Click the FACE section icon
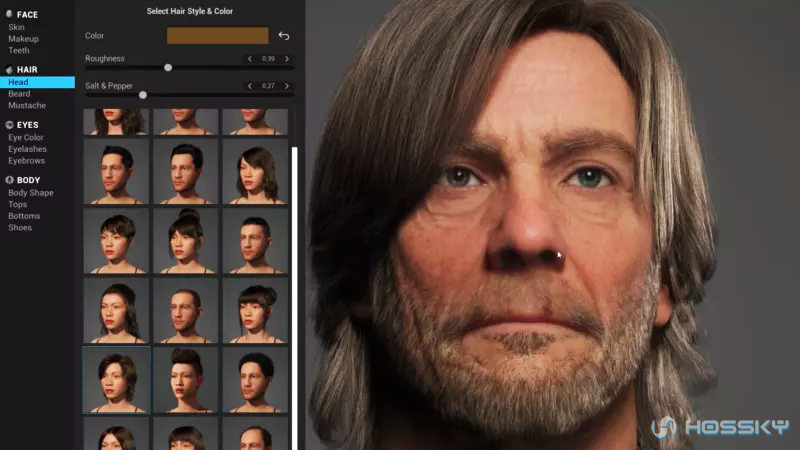 (9, 14)
